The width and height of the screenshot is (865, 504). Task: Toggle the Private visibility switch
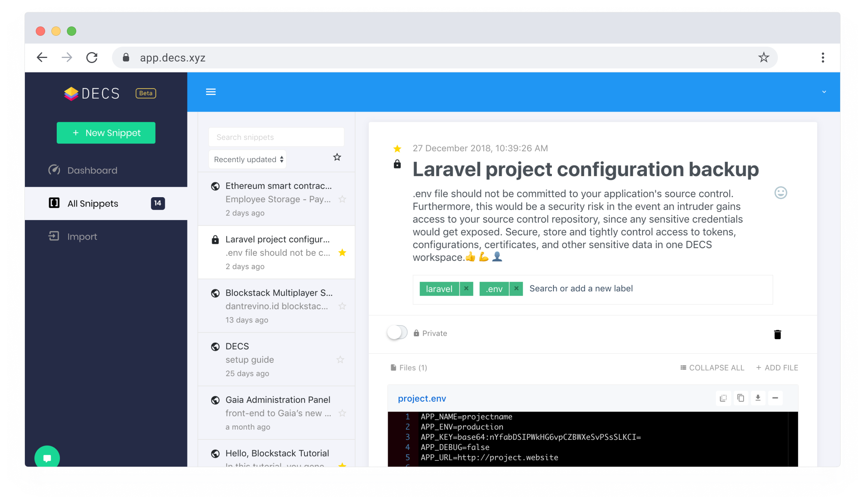(x=397, y=333)
